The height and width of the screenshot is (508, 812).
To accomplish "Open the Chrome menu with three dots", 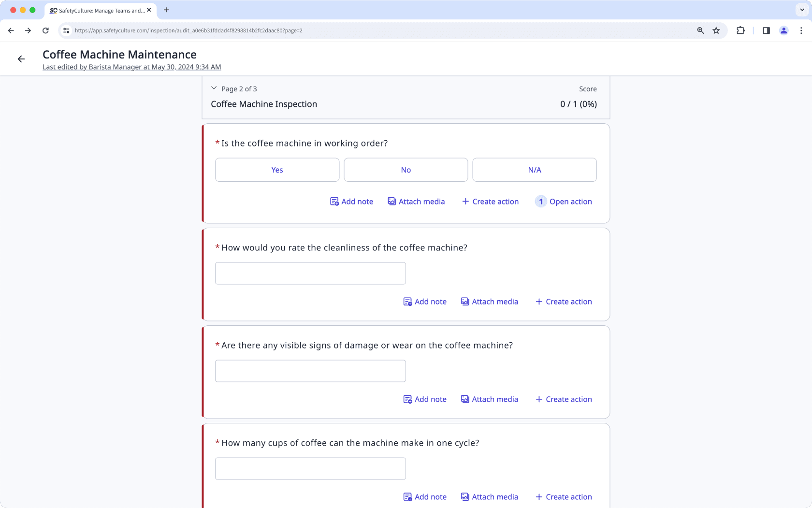I will click(801, 30).
